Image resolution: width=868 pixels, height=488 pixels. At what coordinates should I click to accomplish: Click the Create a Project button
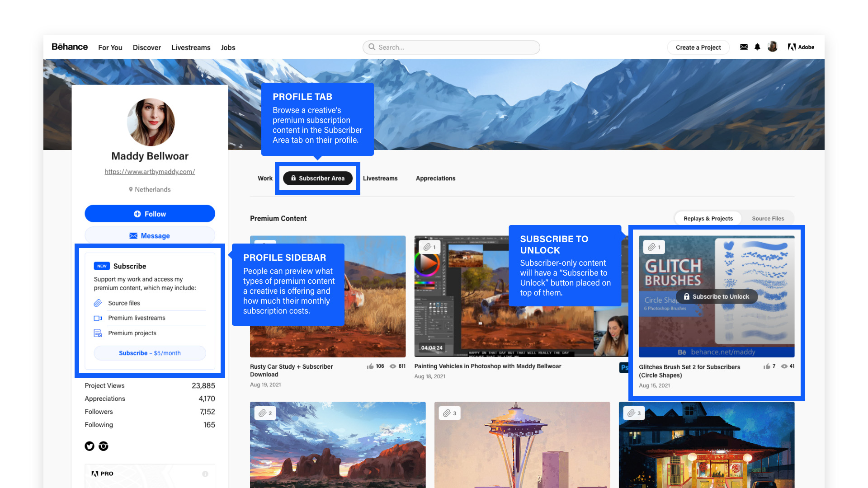click(x=698, y=47)
